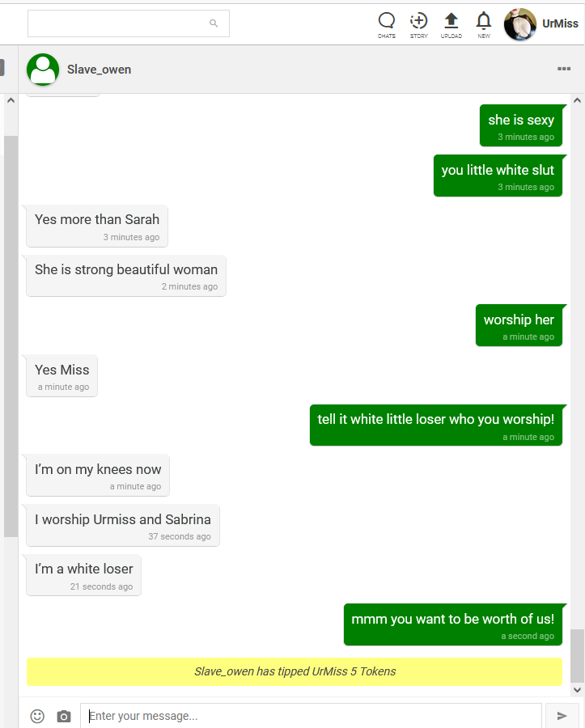This screenshot has height=728, width=585.
Task: Open the three-dot chat options menu
Action: coord(564,69)
